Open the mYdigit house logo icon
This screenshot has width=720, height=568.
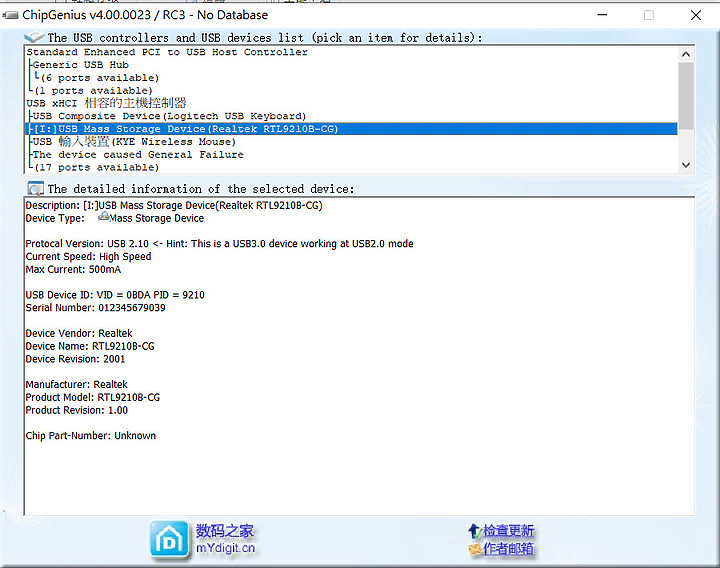click(169, 540)
